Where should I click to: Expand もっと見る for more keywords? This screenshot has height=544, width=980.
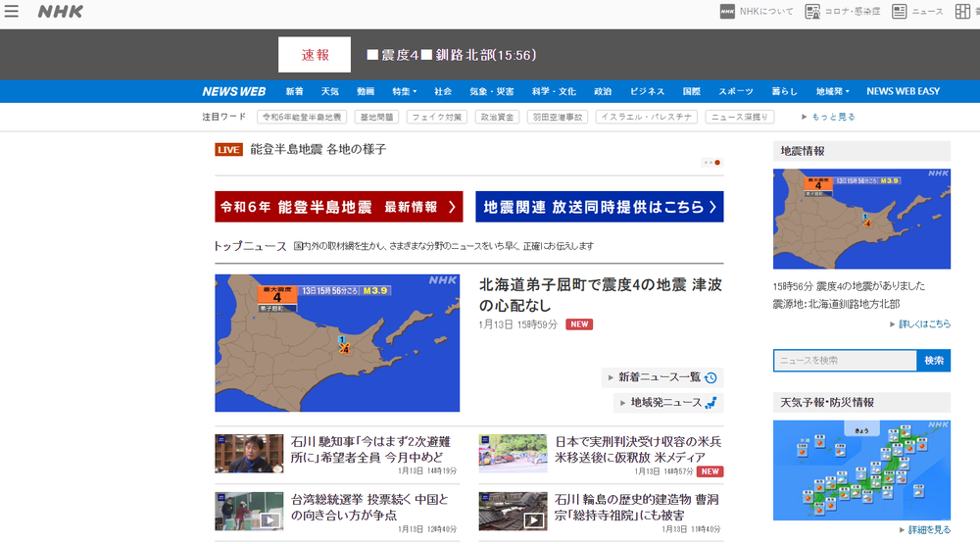(x=828, y=117)
